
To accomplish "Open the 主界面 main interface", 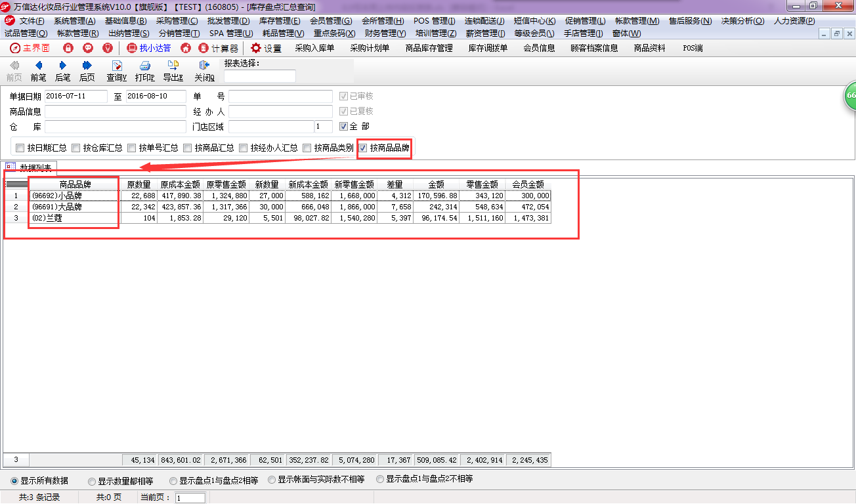I will (30, 48).
